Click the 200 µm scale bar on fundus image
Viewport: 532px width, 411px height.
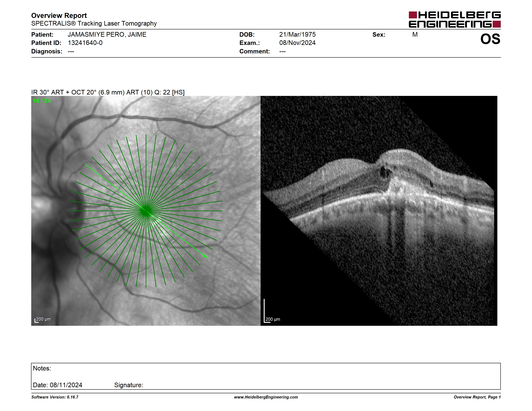point(43,320)
